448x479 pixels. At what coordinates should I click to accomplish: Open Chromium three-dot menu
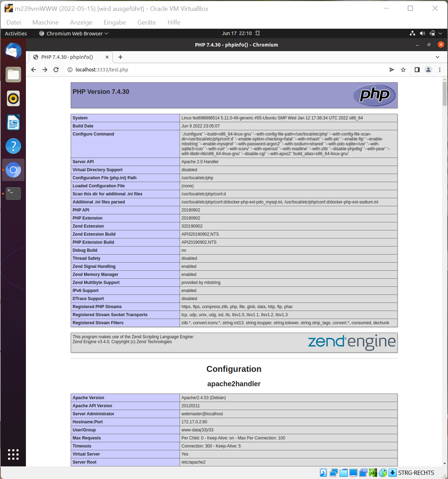point(440,70)
